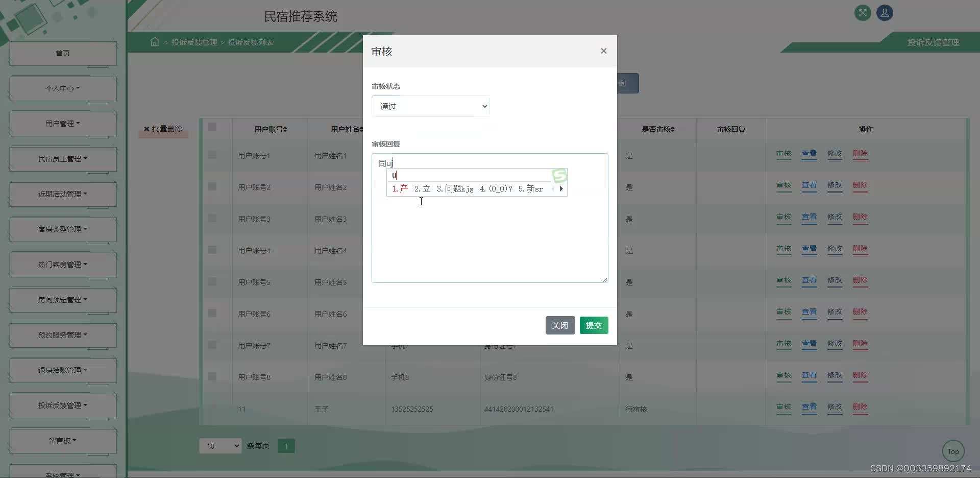Image resolution: width=980 pixels, height=478 pixels.
Task: Check the row checkbox for 用户账号1
Action: pyautogui.click(x=212, y=155)
